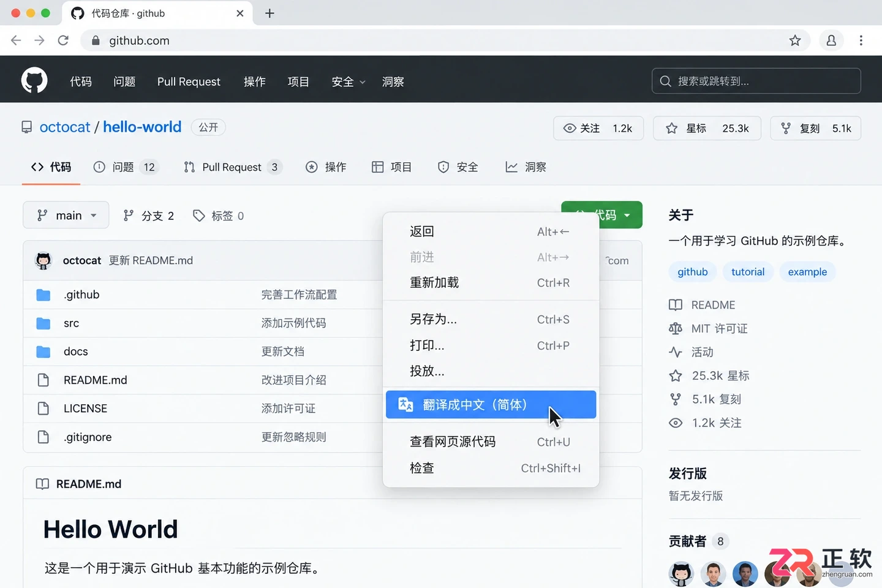Open a new browser tab with plus icon
Image resolution: width=882 pixels, height=588 pixels.
tap(269, 13)
